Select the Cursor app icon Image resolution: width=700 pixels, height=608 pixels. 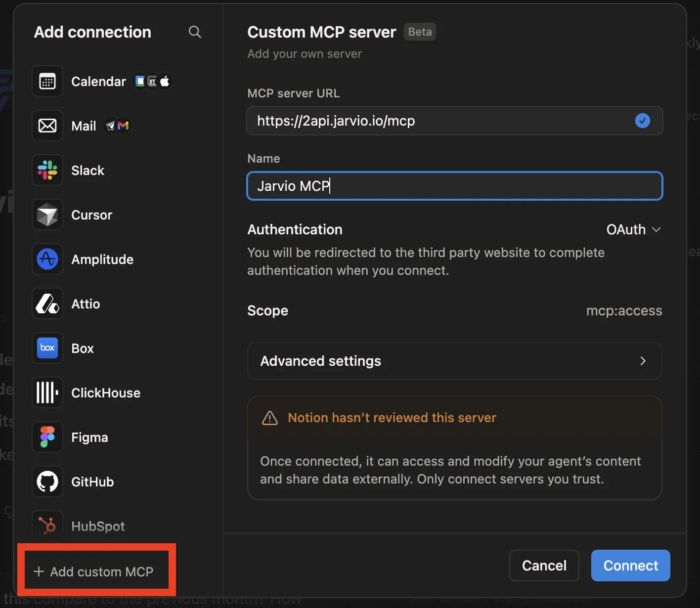47,215
